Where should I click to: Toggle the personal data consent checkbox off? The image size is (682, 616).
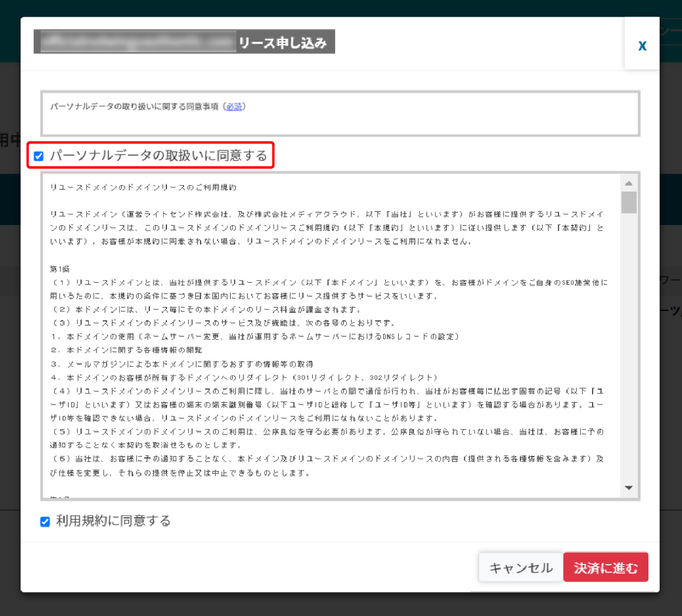pos(38,156)
